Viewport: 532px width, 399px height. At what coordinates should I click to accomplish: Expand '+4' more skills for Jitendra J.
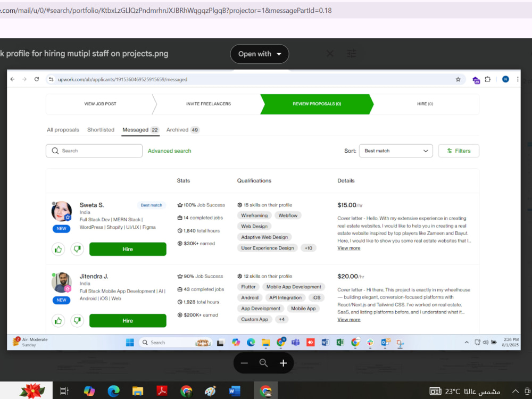click(x=281, y=319)
